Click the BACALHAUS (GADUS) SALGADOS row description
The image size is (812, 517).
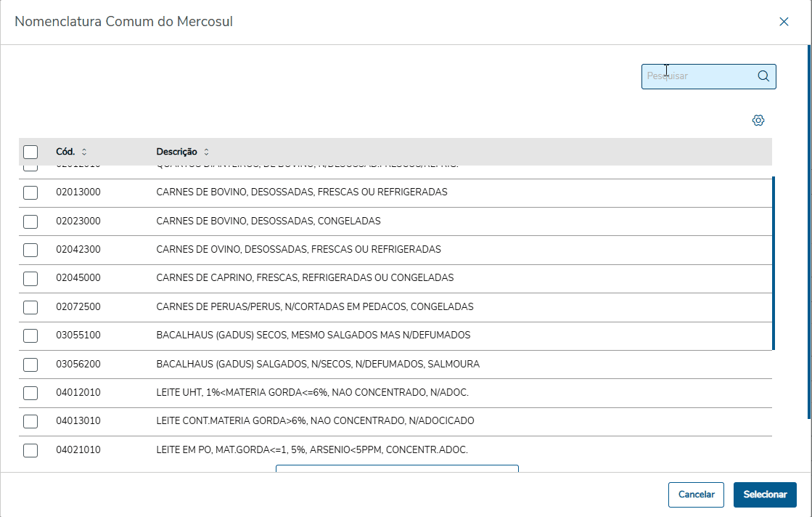(318, 364)
